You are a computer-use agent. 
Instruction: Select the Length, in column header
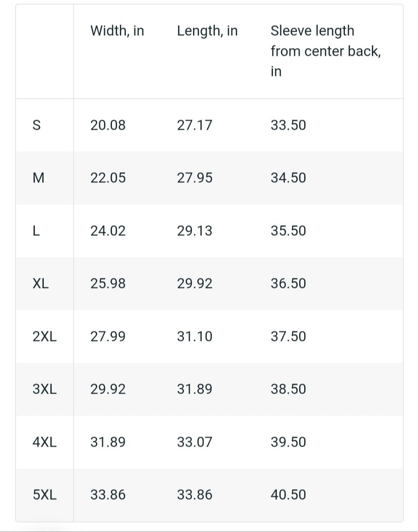(207, 31)
